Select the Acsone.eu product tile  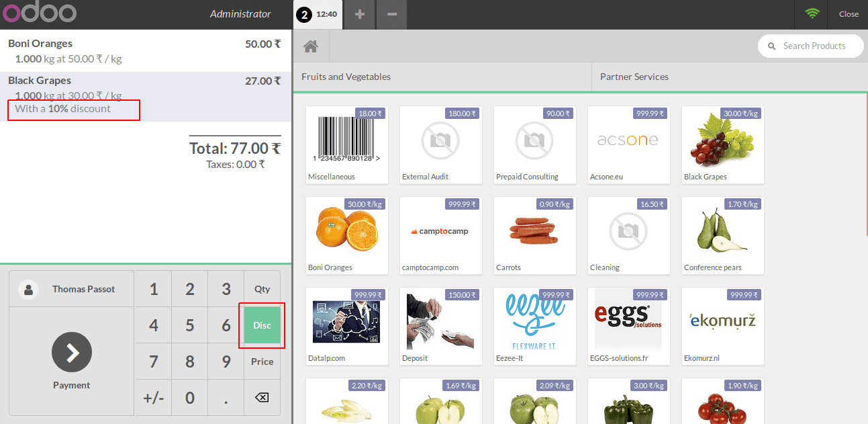click(x=629, y=144)
